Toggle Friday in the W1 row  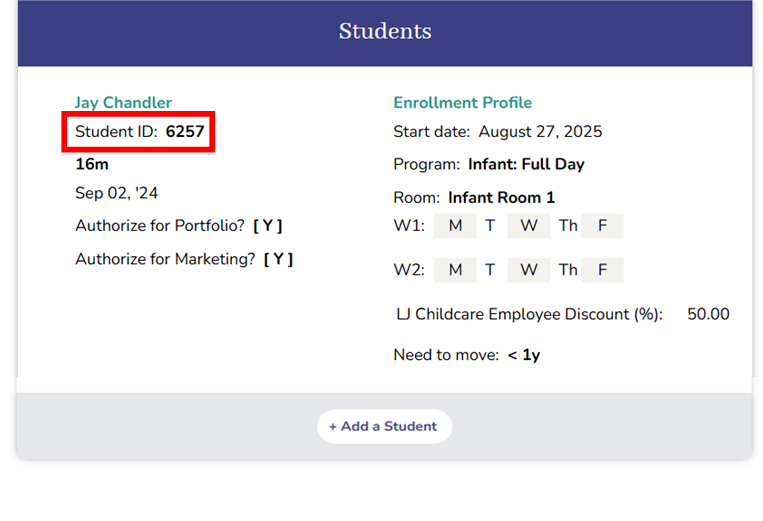(602, 226)
